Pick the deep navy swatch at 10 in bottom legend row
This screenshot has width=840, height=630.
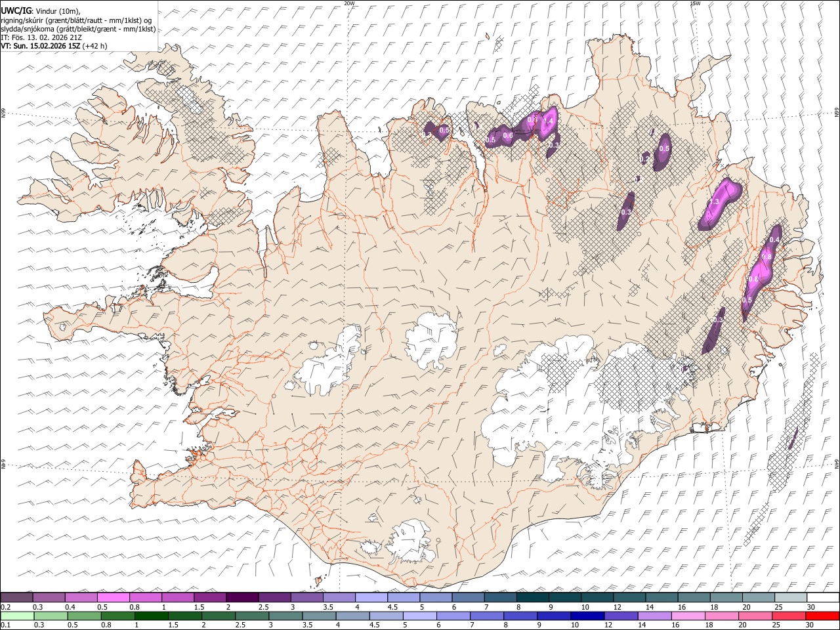(587, 616)
